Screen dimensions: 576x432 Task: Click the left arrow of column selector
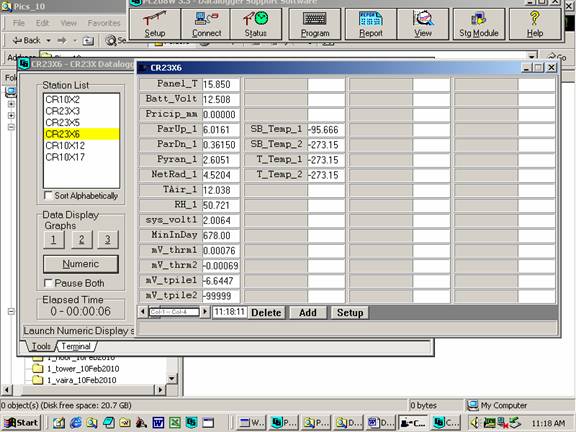click(x=143, y=312)
